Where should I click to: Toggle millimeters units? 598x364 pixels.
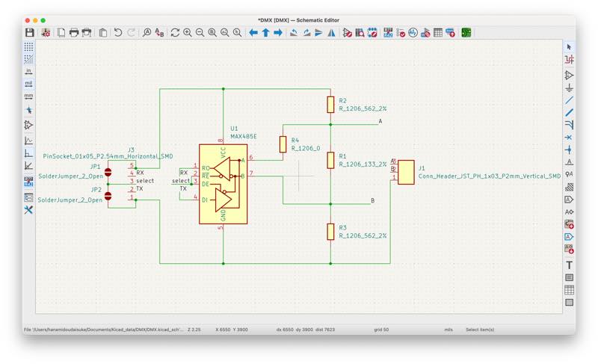tap(28, 96)
